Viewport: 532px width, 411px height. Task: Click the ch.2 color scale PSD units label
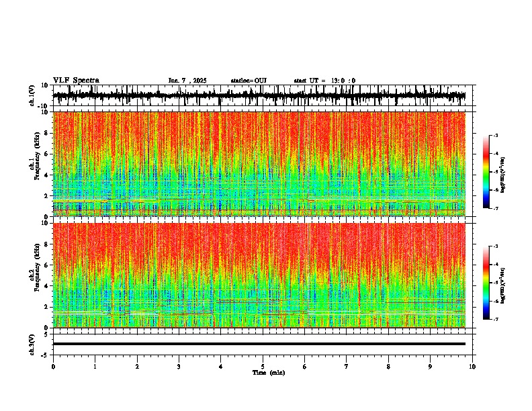pos(503,286)
